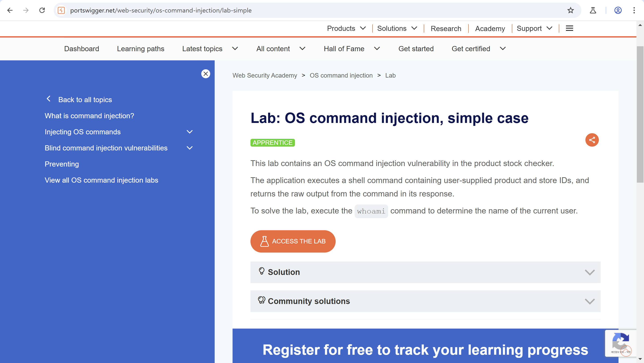Expand Blind command injection vulnerabilities chevron
The height and width of the screenshot is (363, 644).
pos(190,148)
